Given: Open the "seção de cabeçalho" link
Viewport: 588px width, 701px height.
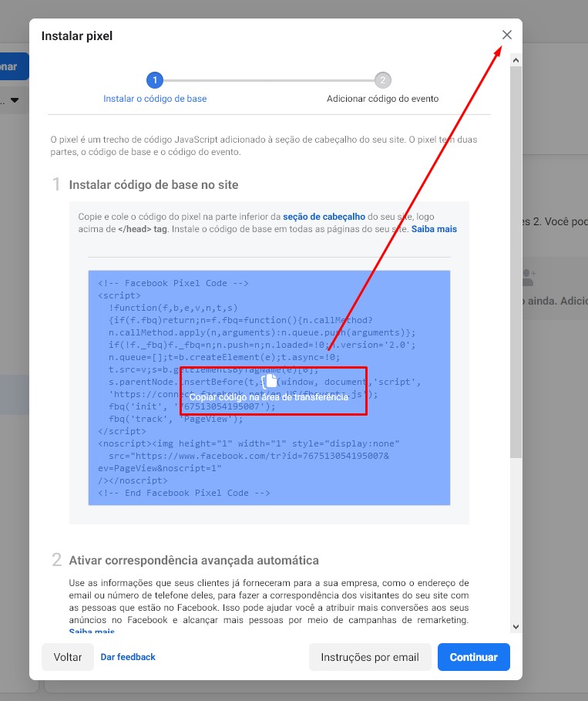Looking at the screenshot, I should pyautogui.click(x=325, y=217).
